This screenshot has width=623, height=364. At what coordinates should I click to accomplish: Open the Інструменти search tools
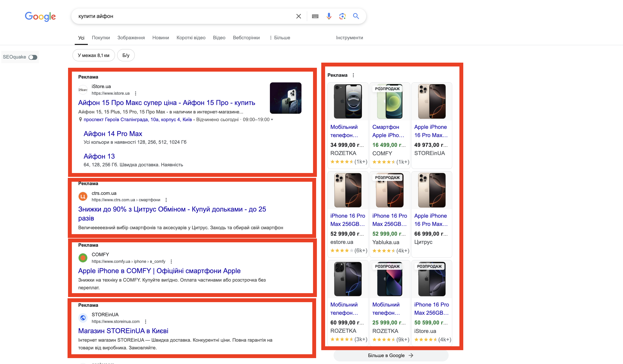[349, 38]
